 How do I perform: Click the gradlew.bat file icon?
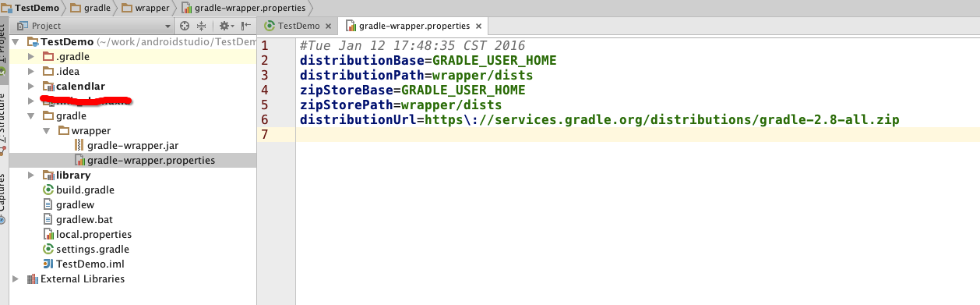48,219
